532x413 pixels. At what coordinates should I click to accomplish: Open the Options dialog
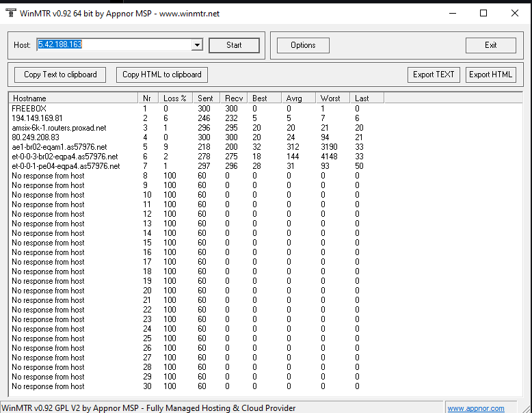pyautogui.click(x=303, y=45)
